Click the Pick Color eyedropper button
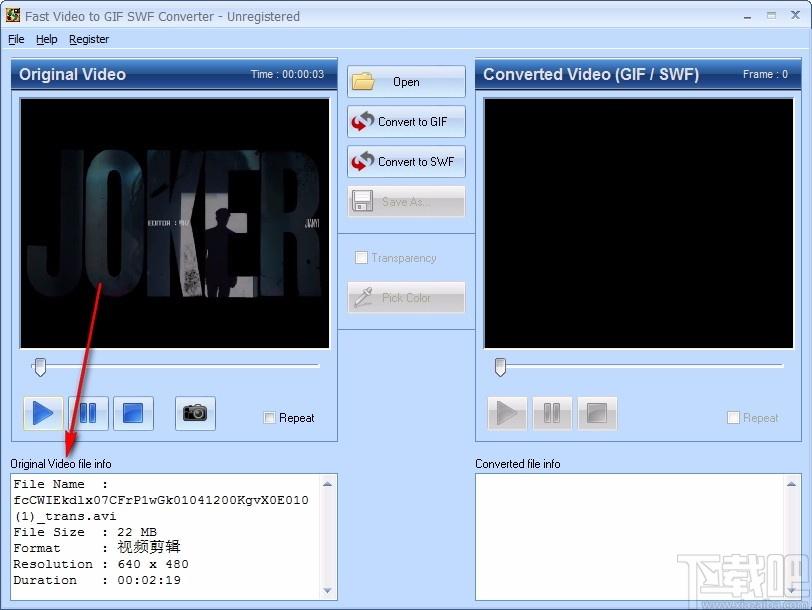 pyautogui.click(x=406, y=298)
